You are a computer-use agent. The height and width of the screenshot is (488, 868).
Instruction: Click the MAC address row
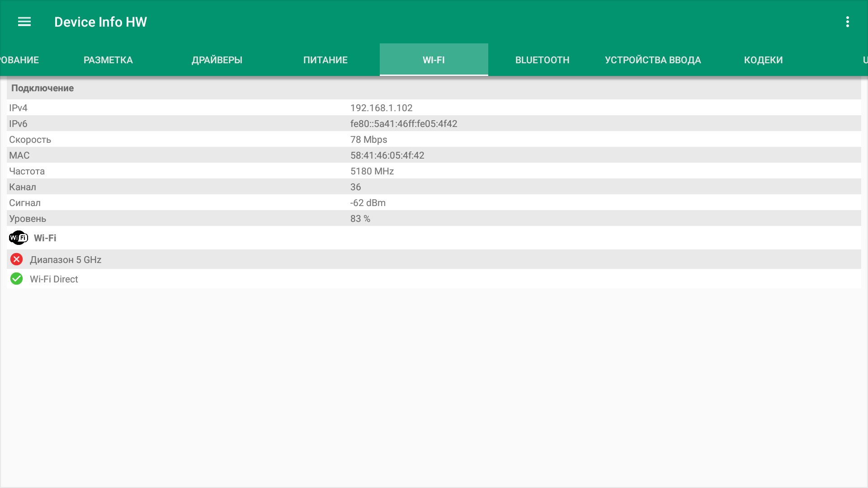click(387, 155)
